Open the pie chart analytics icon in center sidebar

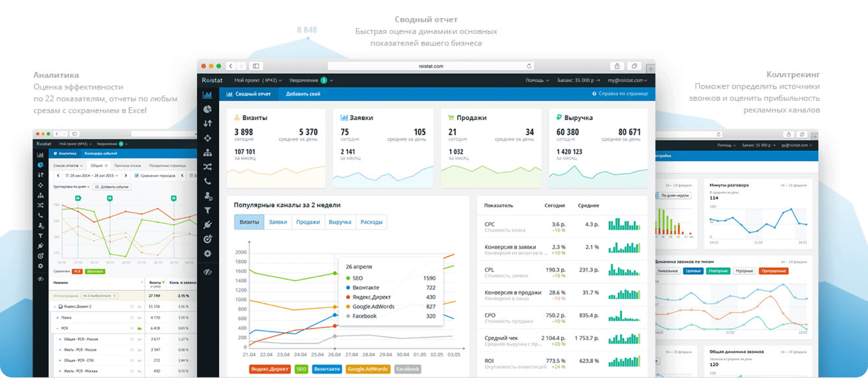pos(208,109)
